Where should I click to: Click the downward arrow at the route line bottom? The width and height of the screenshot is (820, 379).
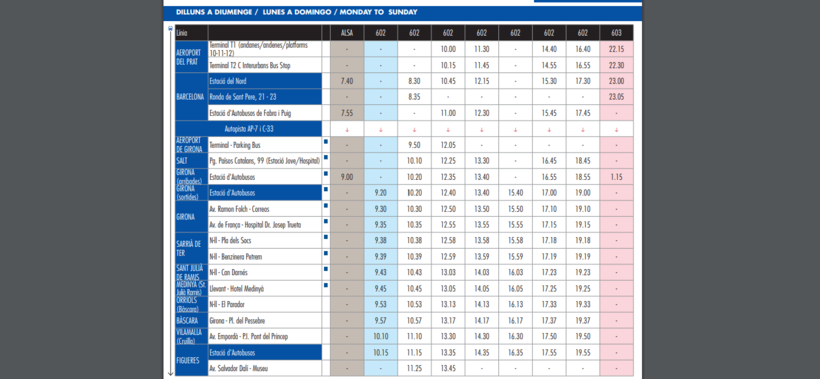click(170, 373)
